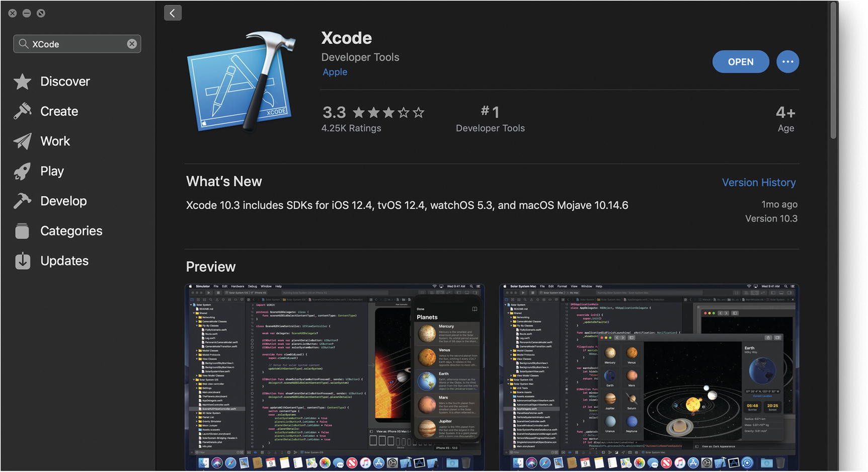868x472 pixels.
Task: Click the Work paper plane icon
Action: [x=22, y=141]
